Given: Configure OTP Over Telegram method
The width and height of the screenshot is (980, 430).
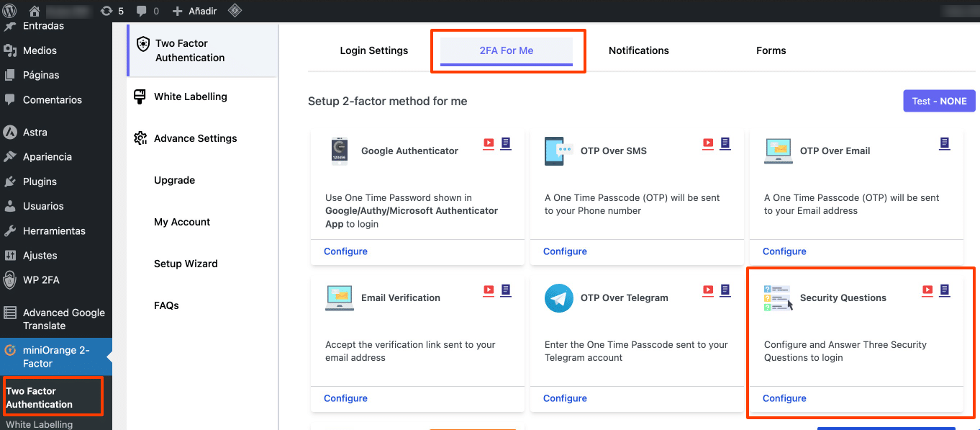Looking at the screenshot, I should click(x=565, y=398).
